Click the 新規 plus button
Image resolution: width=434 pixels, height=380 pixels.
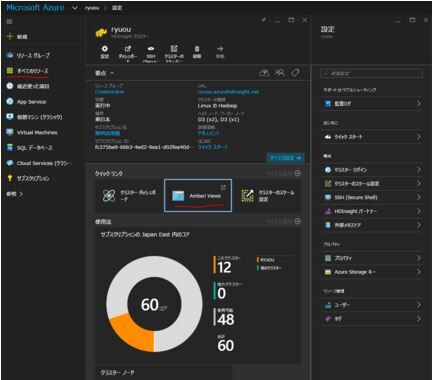click(x=10, y=36)
